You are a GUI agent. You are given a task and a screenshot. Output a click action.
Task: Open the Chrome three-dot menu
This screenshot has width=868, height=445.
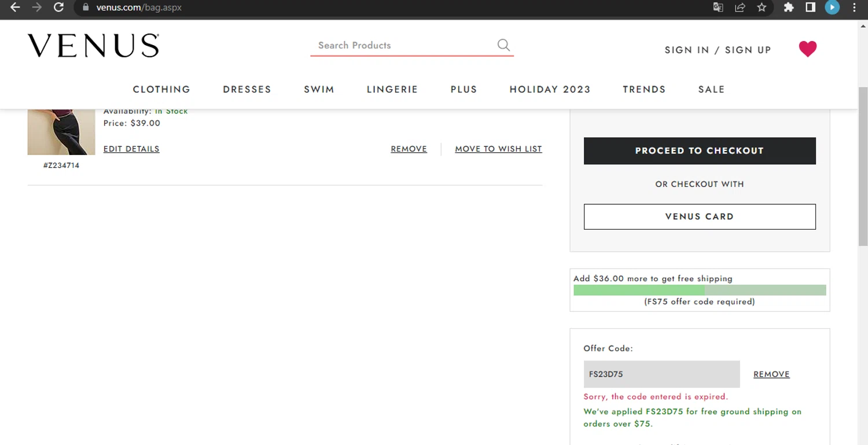click(x=854, y=8)
